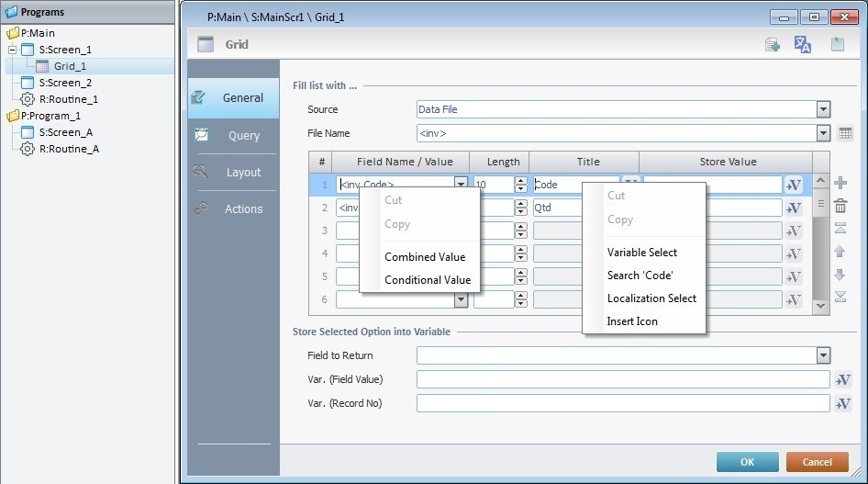
Task: Click variable icon next to Var. (Field Value)
Action: point(843,379)
